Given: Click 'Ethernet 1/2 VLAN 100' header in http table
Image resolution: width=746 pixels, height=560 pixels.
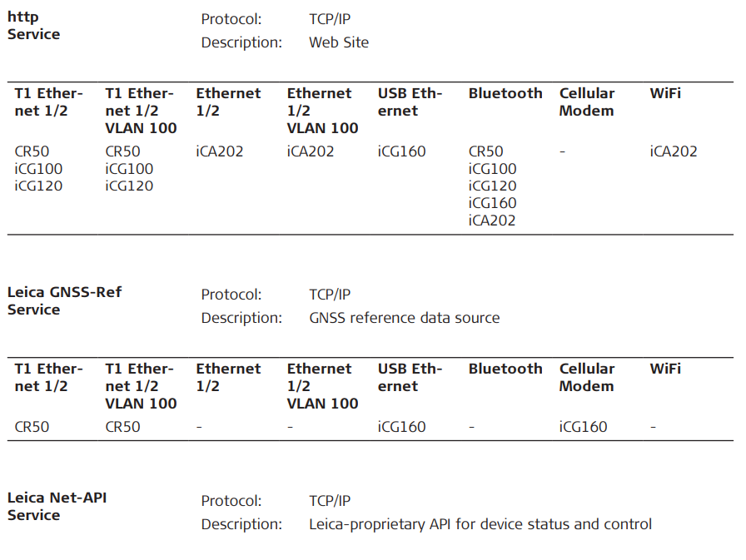Looking at the screenshot, I should (322, 111).
